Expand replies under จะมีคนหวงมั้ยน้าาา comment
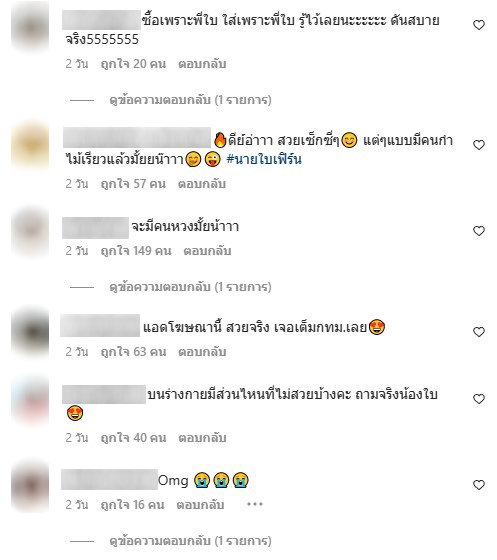Image resolution: width=497 pixels, height=560 pixels. point(190,287)
